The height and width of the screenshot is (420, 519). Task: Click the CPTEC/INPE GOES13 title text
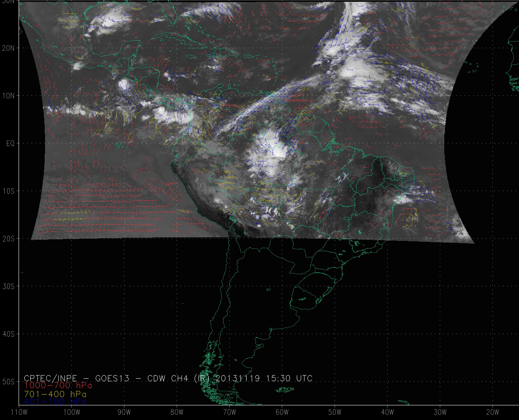[x=77, y=378]
